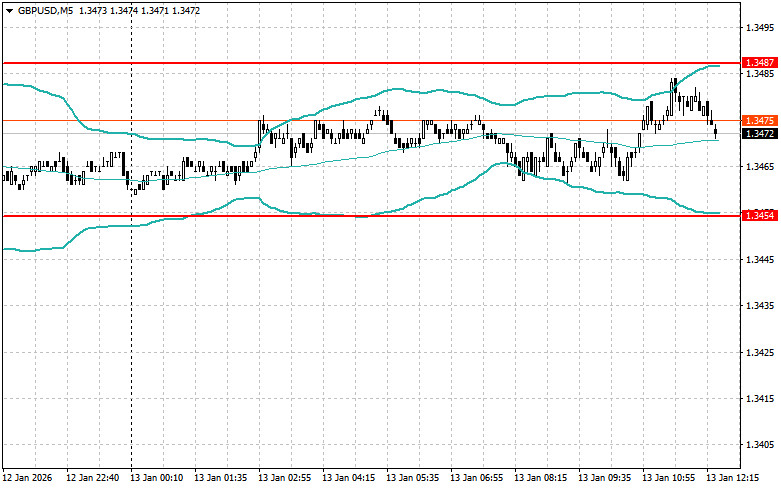Click the 1.3445 price scale value
Image resolution: width=781 pixels, height=489 pixels.
click(x=760, y=259)
